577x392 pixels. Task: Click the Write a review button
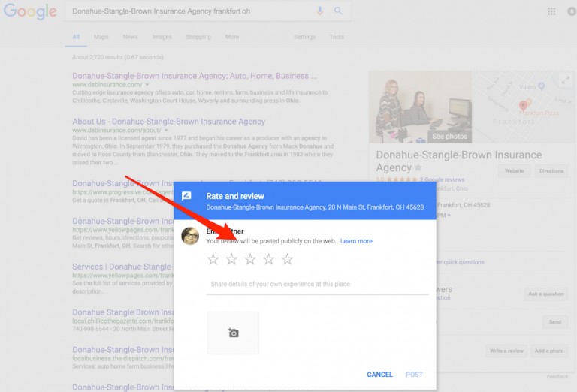506,351
